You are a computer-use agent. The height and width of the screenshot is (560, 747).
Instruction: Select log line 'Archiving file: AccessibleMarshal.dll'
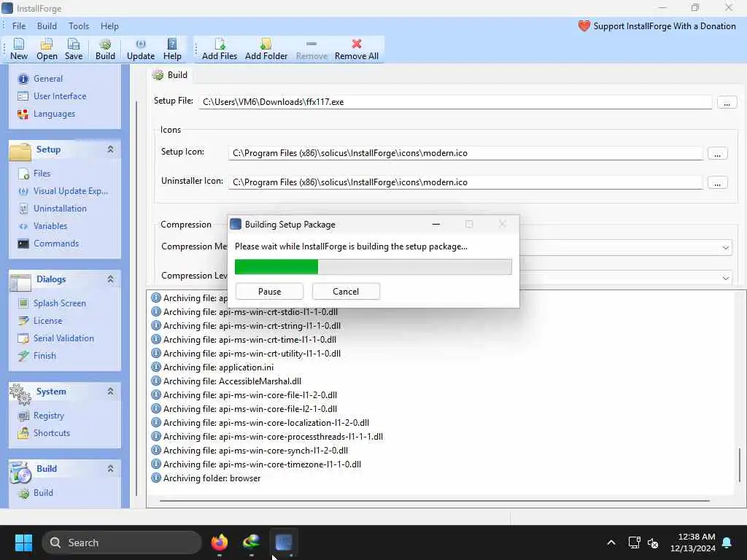click(x=226, y=381)
